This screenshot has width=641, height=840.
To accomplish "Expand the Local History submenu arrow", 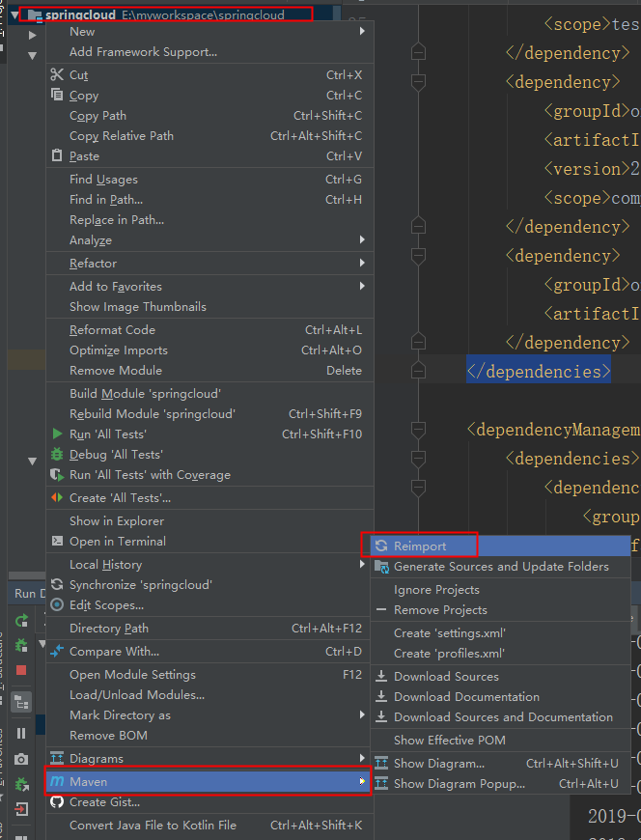I will 363,564.
